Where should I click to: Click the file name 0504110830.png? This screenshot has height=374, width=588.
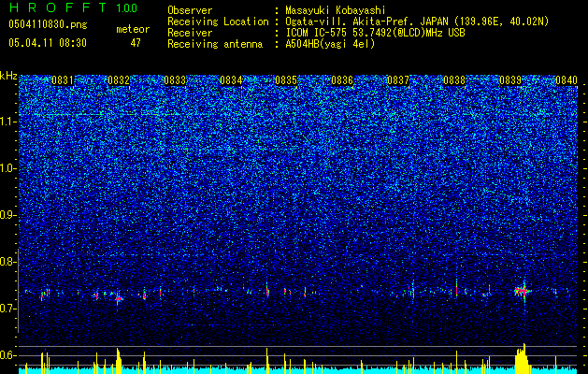pyautogui.click(x=48, y=24)
